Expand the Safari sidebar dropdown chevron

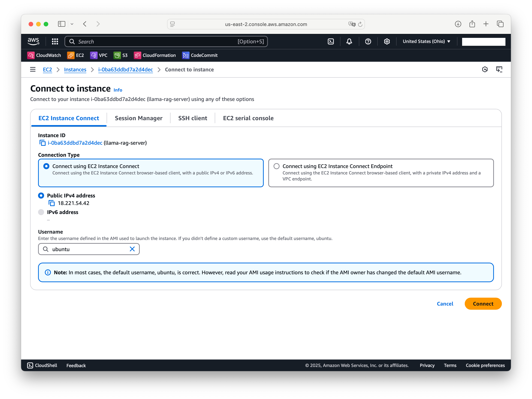click(72, 24)
